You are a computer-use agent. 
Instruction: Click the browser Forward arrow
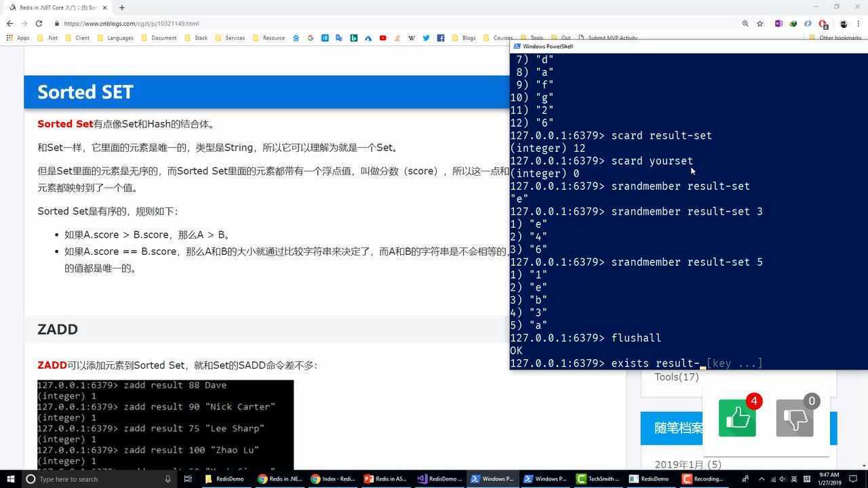pyautogui.click(x=24, y=23)
